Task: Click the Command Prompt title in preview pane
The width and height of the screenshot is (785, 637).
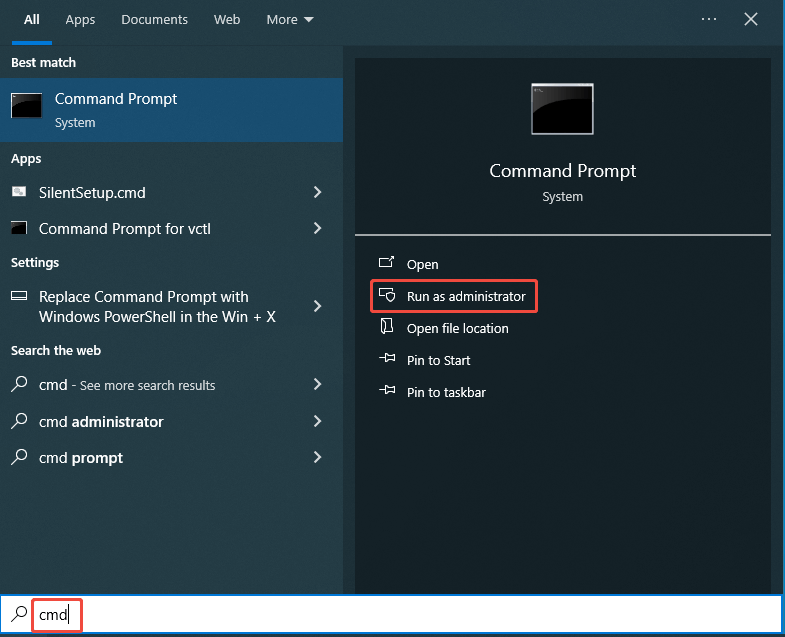Action: click(x=562, y=171)
